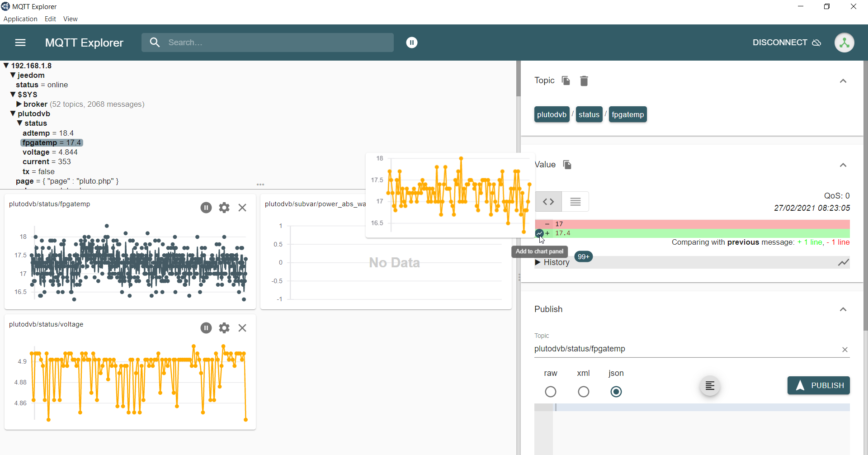
Task: Copy the topic to clipboard
Action: tap(566, 81)
